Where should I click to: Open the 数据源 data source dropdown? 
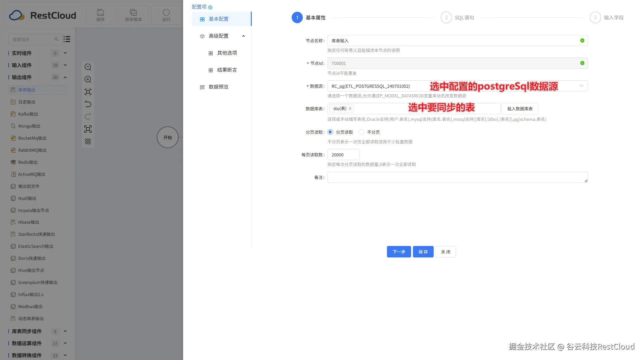[582, 86]
